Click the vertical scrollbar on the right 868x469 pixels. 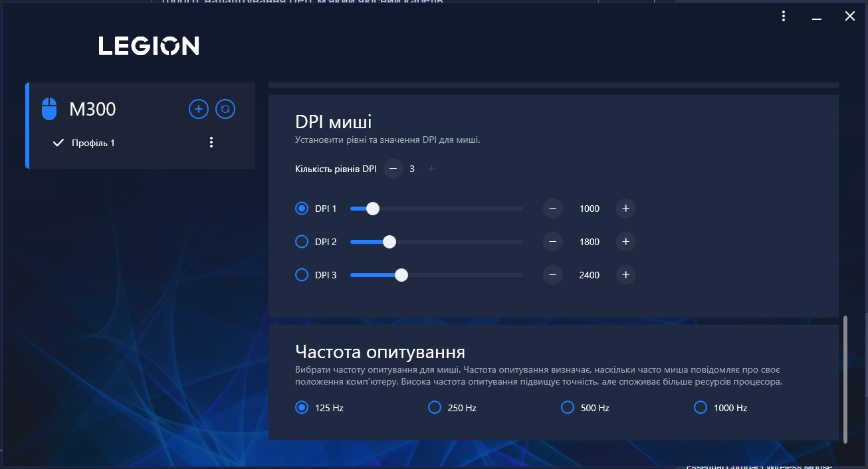pyautogui.click(x=845, y=379)
